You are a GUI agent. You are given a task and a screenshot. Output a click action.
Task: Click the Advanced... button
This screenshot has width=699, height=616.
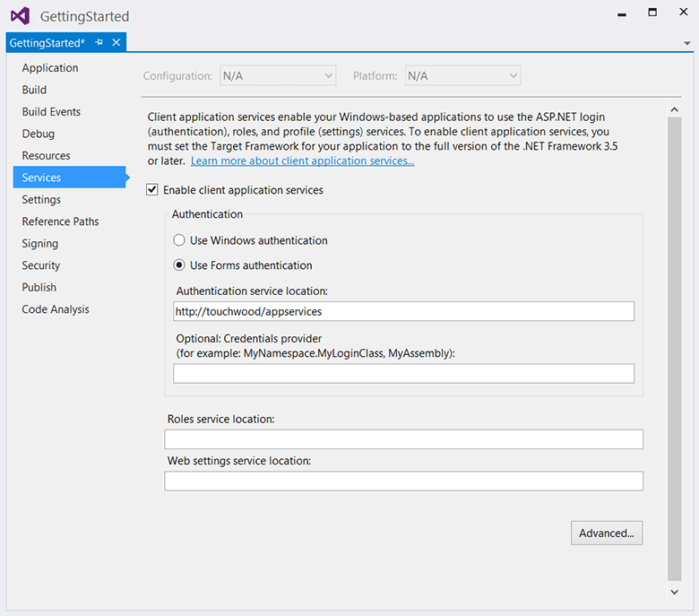click(x=607, y=533)
